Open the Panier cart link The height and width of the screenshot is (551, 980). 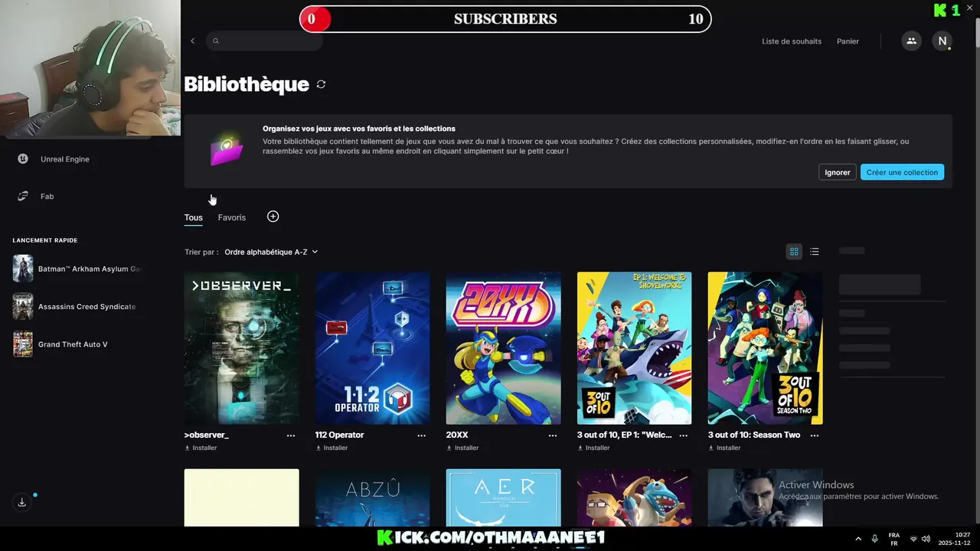(848, 41)
